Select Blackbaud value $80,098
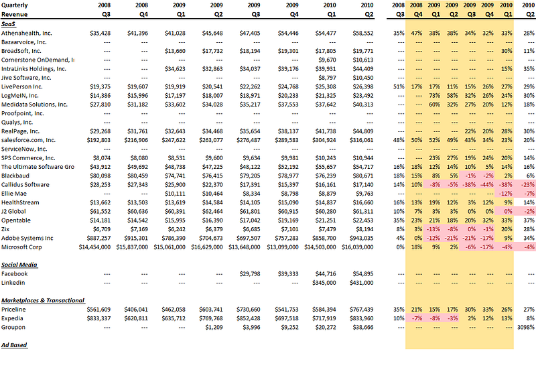Screen dimensions: 536x392 pyautogui.click(x=100, y=176)
